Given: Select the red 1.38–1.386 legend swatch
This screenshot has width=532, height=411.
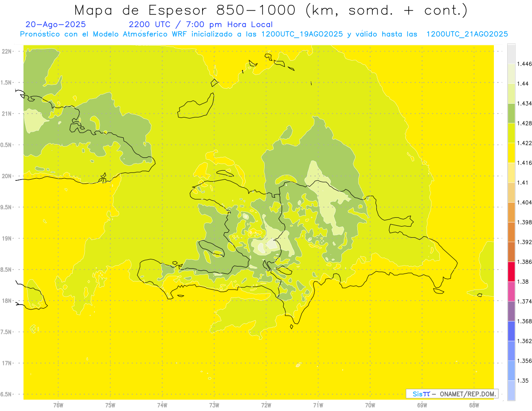Looking at the screenshot, I should pos(511,271).
